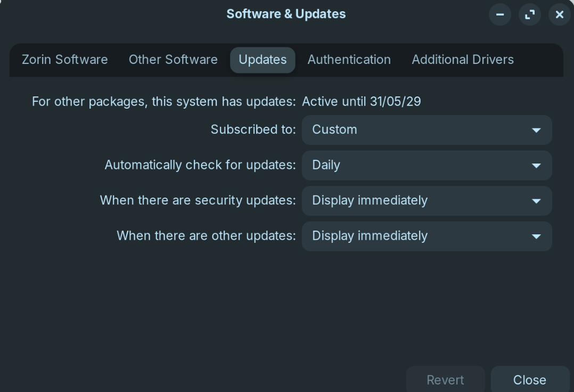Click the Active until 31/05/29 text
The image size is (574, 392).
click(x=361, y=102)
